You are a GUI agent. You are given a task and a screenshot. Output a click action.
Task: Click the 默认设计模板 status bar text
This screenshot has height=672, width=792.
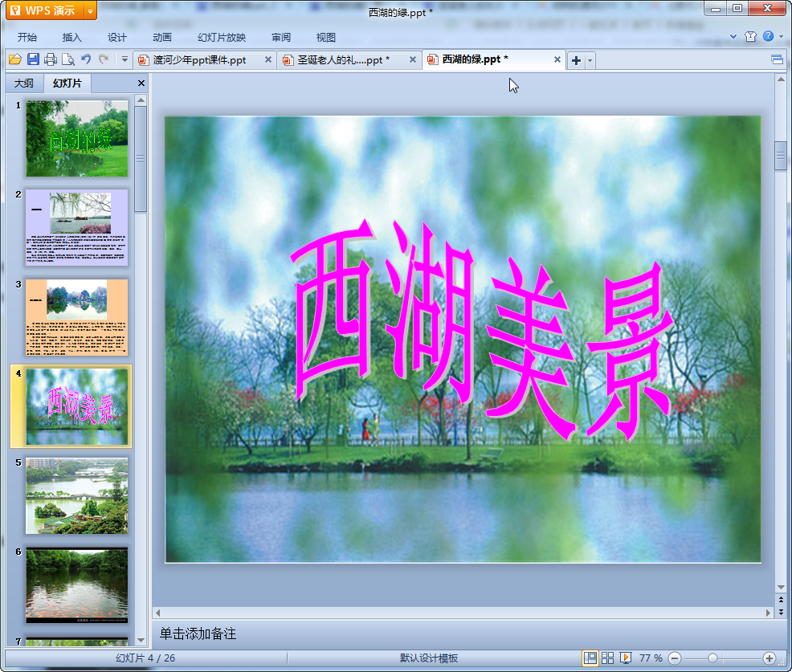(x=429, y=658)
